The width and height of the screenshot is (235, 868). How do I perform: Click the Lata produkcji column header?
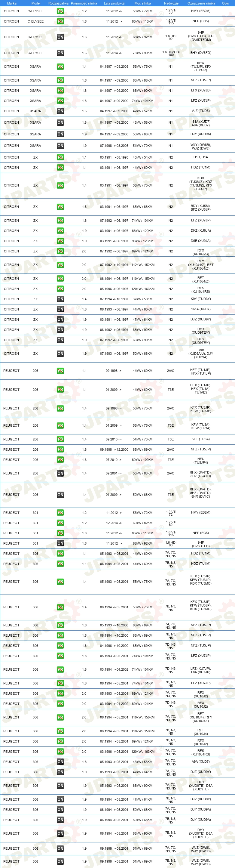114,3
